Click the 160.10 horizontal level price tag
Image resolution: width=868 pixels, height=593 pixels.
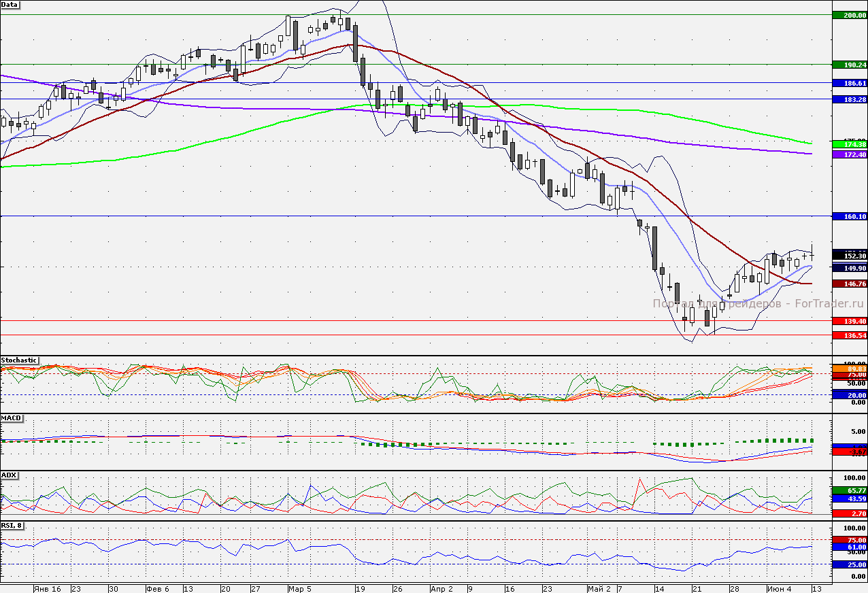tap(850, 216)
